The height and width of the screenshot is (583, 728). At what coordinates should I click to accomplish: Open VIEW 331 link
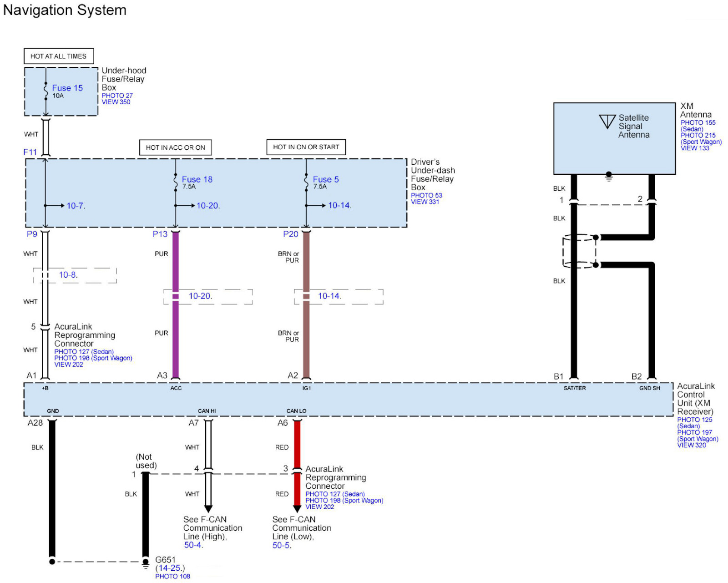(425, 202)
